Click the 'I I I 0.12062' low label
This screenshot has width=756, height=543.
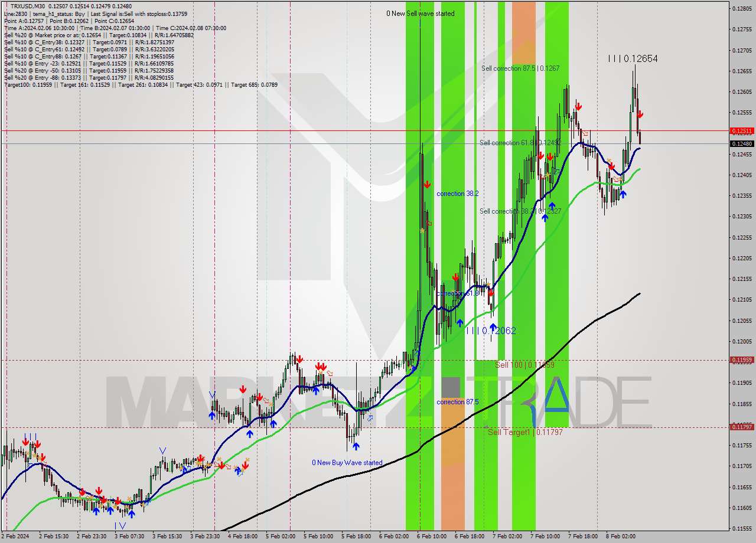click(x=491, y=331)
